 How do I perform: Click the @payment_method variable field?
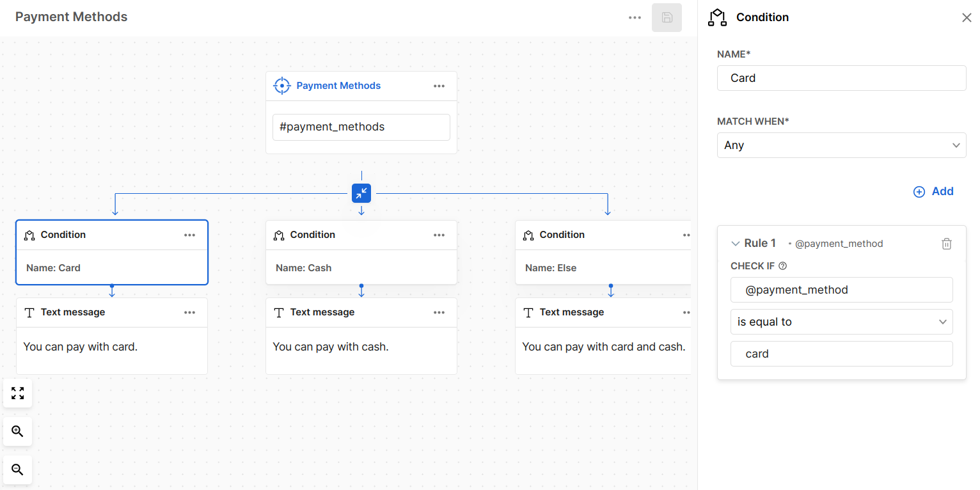(841, 290)
